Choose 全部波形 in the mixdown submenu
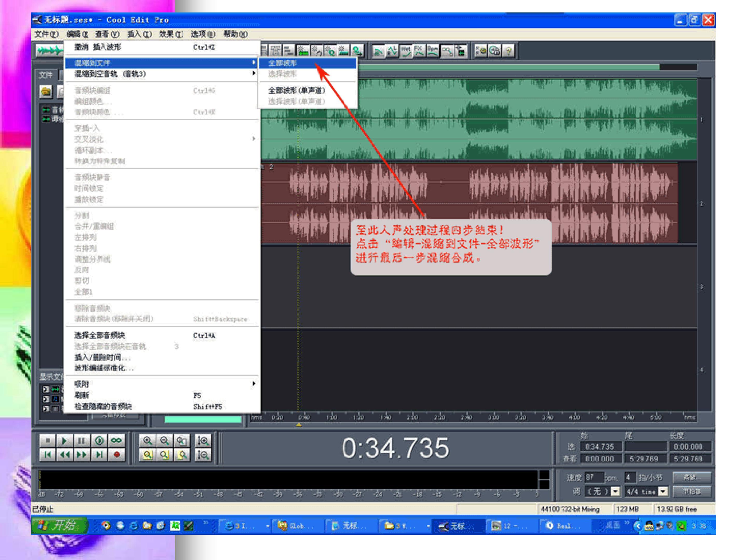 click(x=307, y=63)
